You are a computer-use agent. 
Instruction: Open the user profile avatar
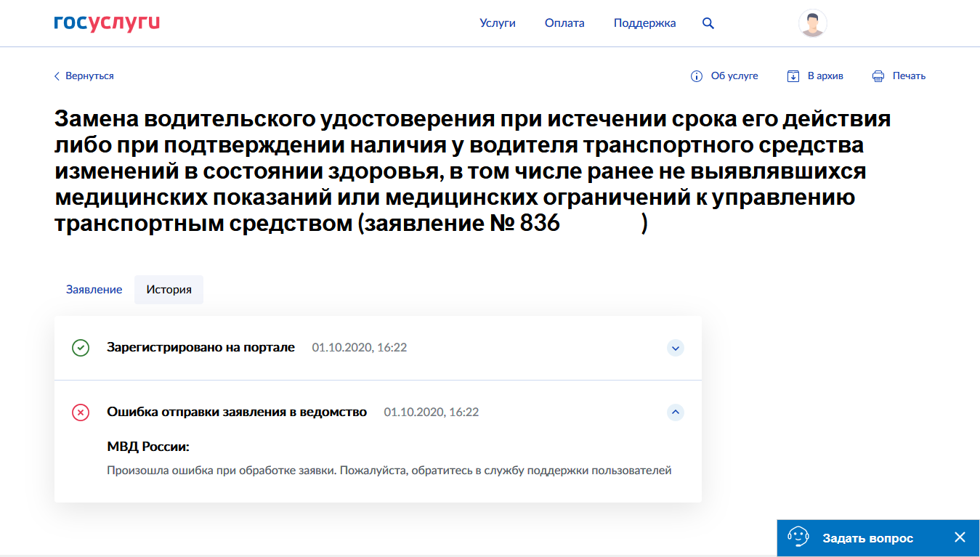pos(812,23)
